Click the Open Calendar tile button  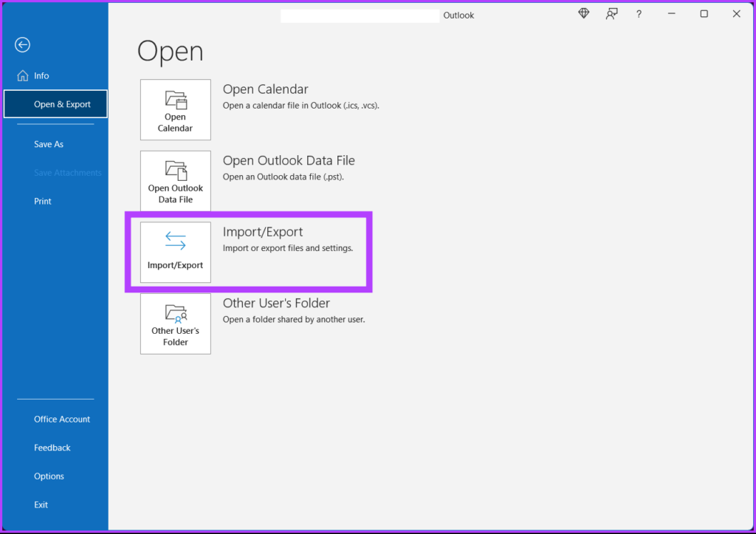click(176, 109)
